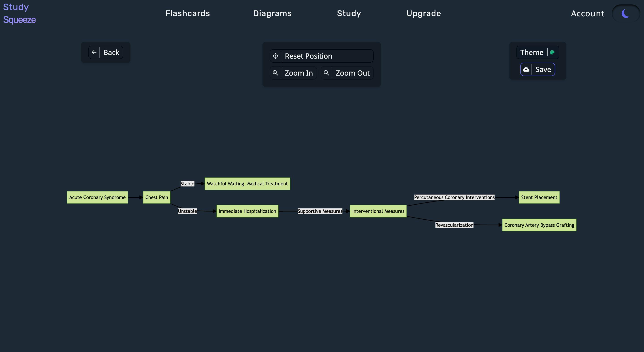Click the crosshair icon in Reset Position
The width and height of the screenshot is (644, 352).
[x=275, y=56]
